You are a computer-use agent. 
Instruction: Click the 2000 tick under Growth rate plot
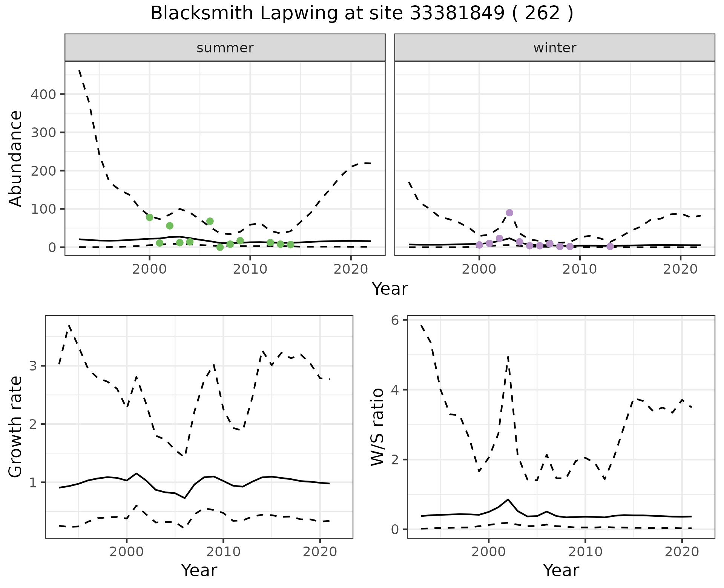pos(127,552)
